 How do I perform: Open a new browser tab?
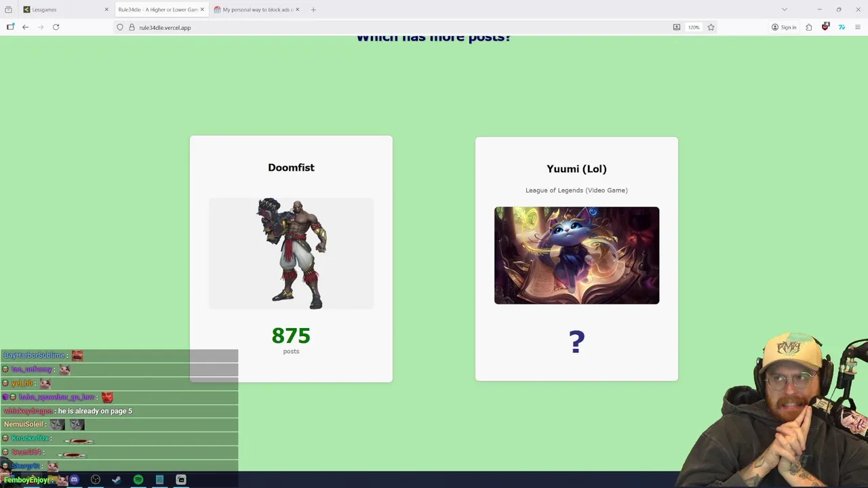[313, 9]
